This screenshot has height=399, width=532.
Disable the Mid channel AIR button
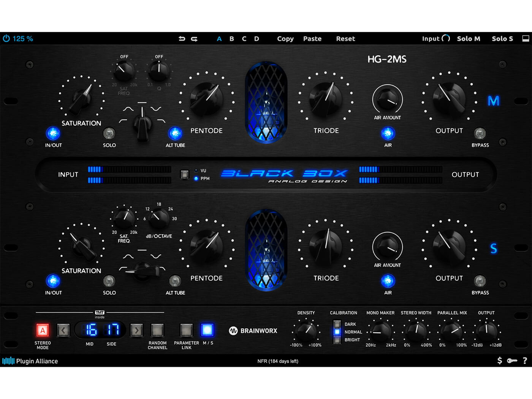388,133
